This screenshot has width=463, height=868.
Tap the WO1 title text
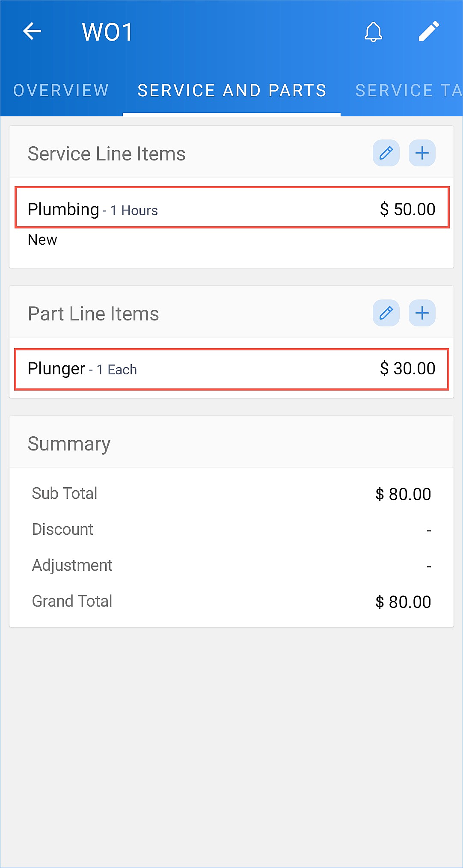click(x=107, y=32)
